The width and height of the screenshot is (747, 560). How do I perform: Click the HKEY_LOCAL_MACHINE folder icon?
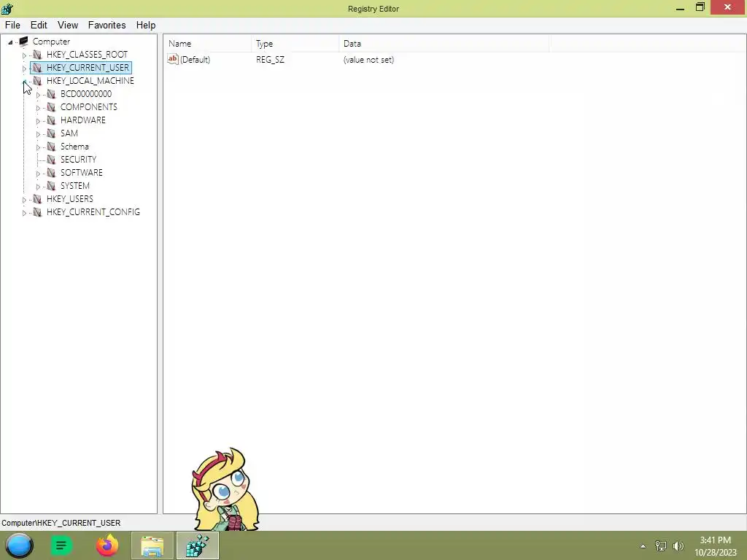pyautogui.click(x=37, y=81)
